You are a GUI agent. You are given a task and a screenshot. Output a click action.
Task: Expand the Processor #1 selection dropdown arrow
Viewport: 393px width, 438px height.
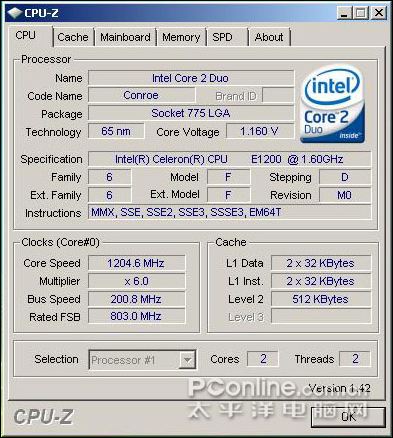187,360
